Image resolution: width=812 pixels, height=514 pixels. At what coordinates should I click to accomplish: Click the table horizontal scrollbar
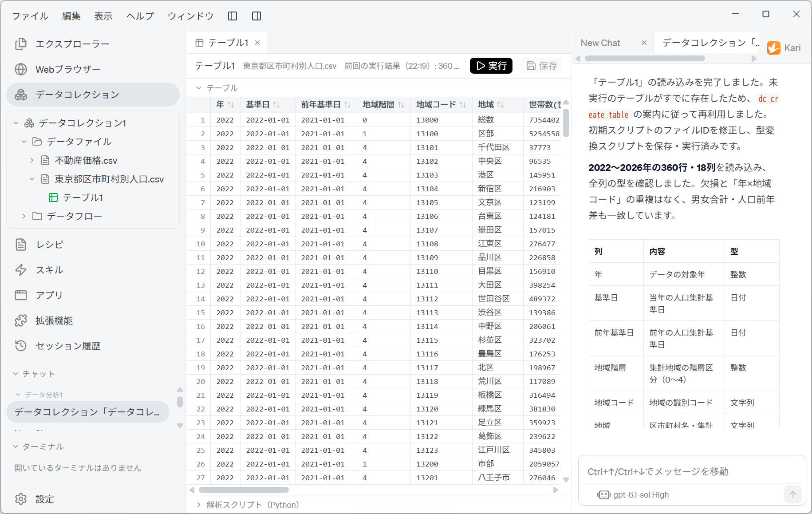pos(244,490)
